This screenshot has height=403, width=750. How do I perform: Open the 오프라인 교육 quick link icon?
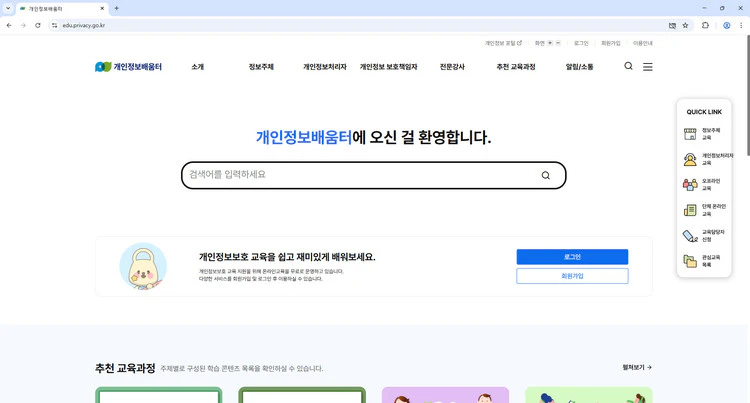[690, 185]
